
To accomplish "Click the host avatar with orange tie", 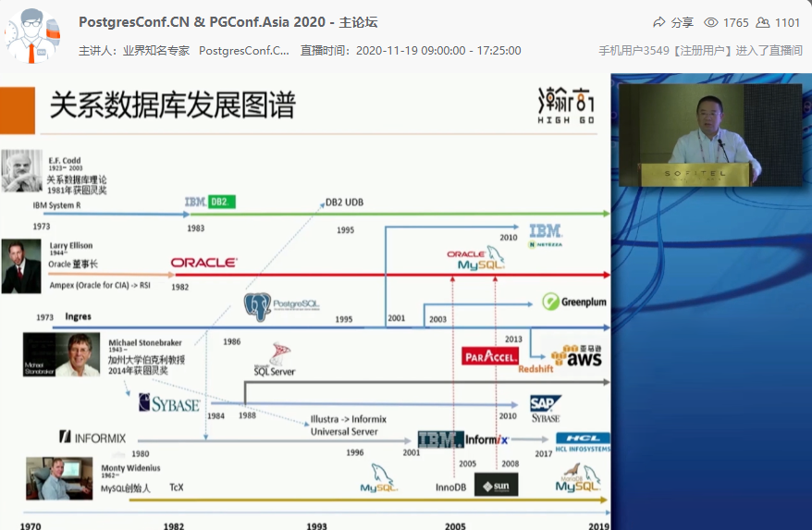I will (x=33, y=36).
